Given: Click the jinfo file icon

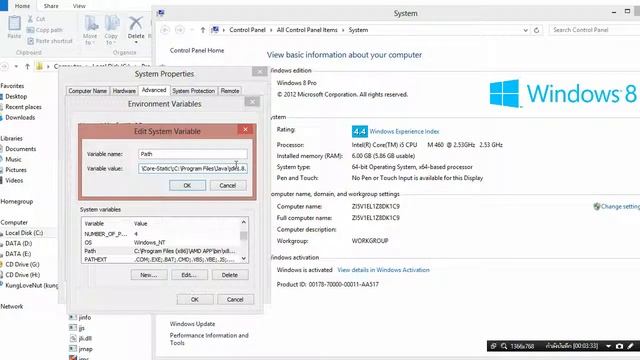Looking at the screenshot, I should [73, 317].
